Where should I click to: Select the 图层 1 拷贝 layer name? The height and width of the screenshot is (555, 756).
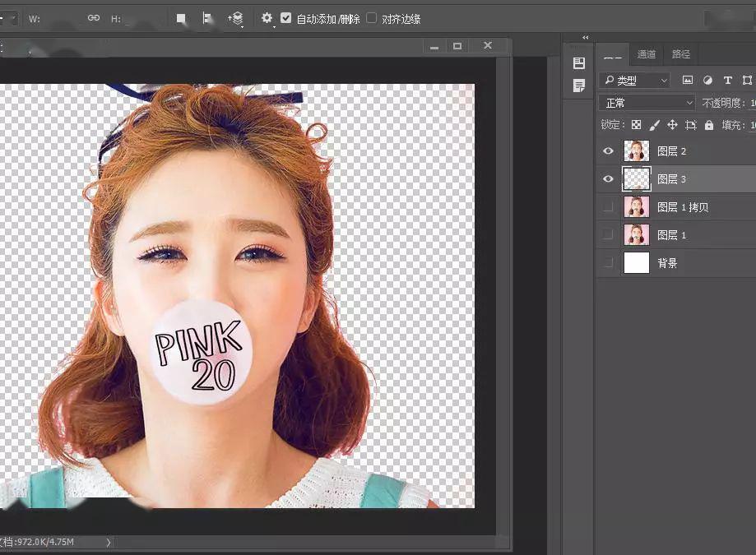point(683,207)
